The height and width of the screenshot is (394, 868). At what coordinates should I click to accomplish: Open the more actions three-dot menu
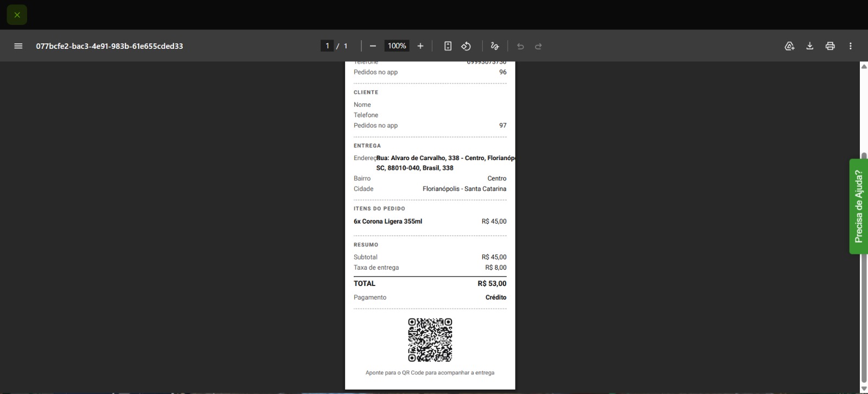point(851,46)
